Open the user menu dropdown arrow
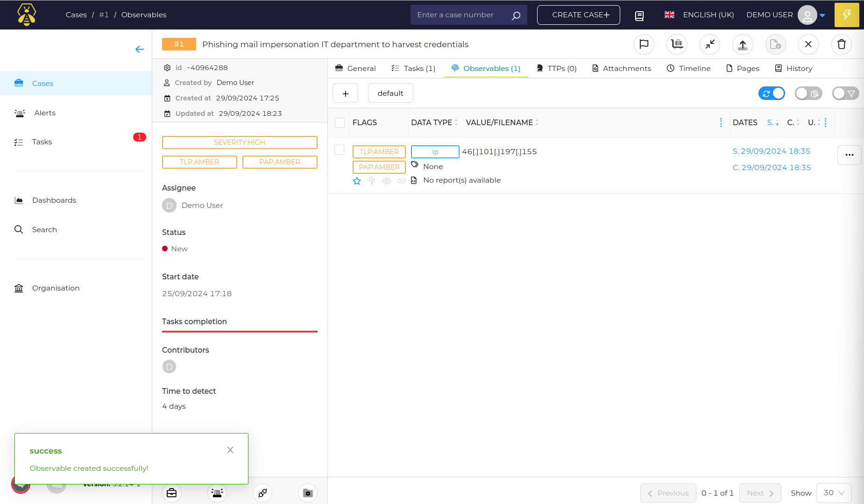 click(x=822, y=15)
